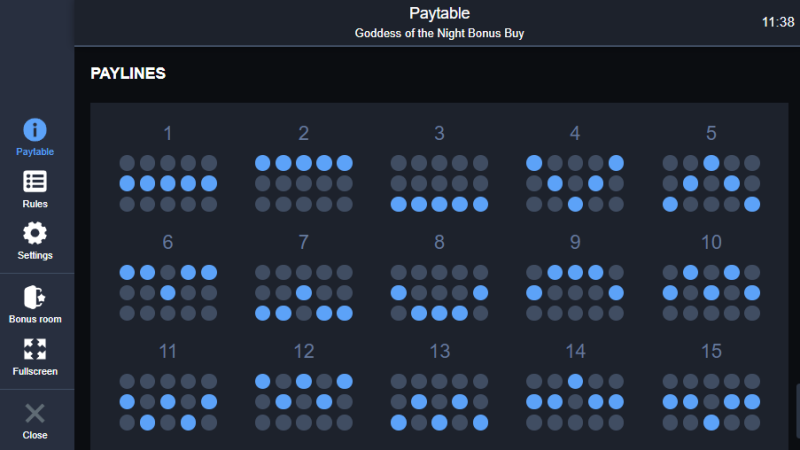Click payline 3 pattern
The image size is (800, 450).
[439, 184]
